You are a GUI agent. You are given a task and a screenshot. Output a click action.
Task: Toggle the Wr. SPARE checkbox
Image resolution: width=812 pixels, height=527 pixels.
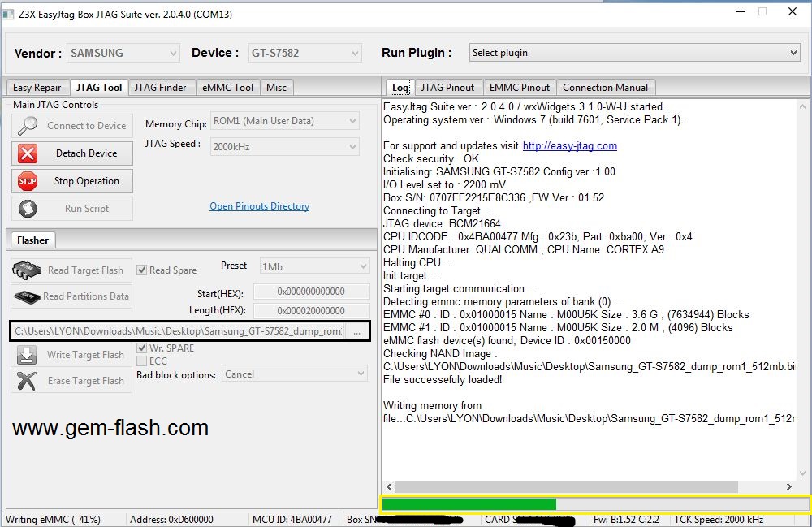point(141,348)
